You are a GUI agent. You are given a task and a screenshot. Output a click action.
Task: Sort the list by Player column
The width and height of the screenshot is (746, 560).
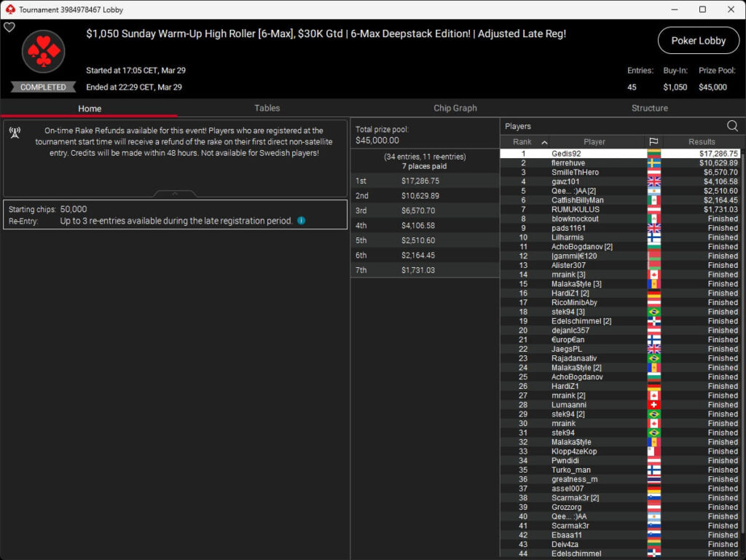pyautogui.click(x=594, y=142)
